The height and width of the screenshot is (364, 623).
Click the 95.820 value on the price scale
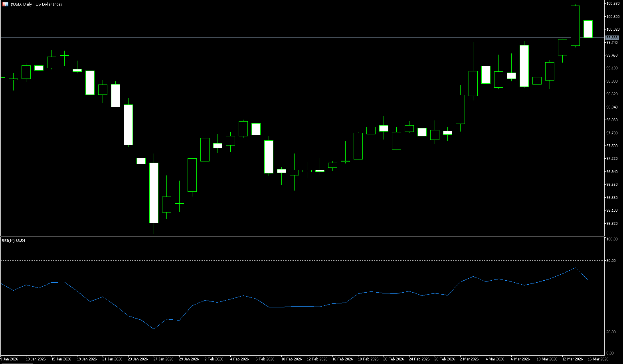612,223
